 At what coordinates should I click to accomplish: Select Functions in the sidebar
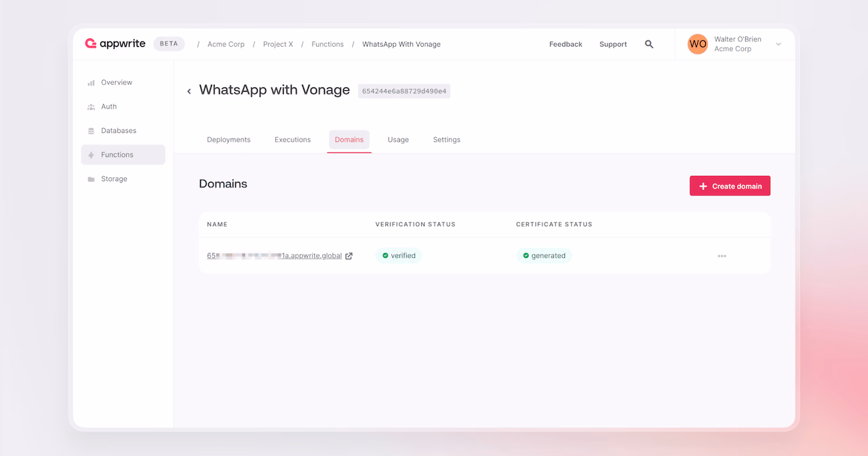(x=123, y=155)
